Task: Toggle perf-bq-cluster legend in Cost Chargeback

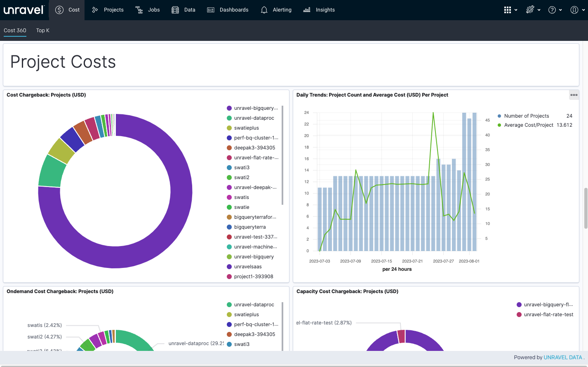Action: click(x=252, y=138)
